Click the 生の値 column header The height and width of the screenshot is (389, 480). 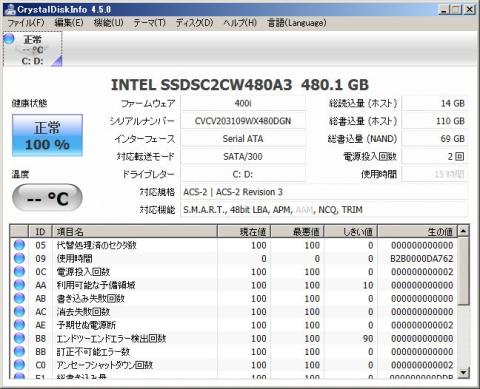418,231
